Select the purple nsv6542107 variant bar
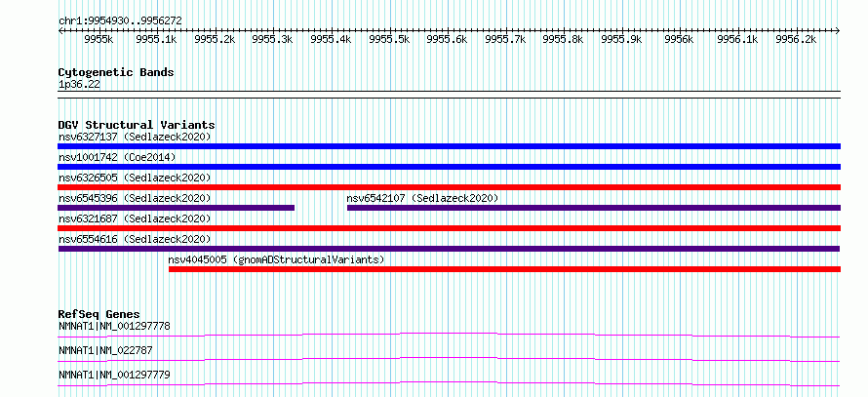Screen dimensions: 868x397 tap(594, 208)
